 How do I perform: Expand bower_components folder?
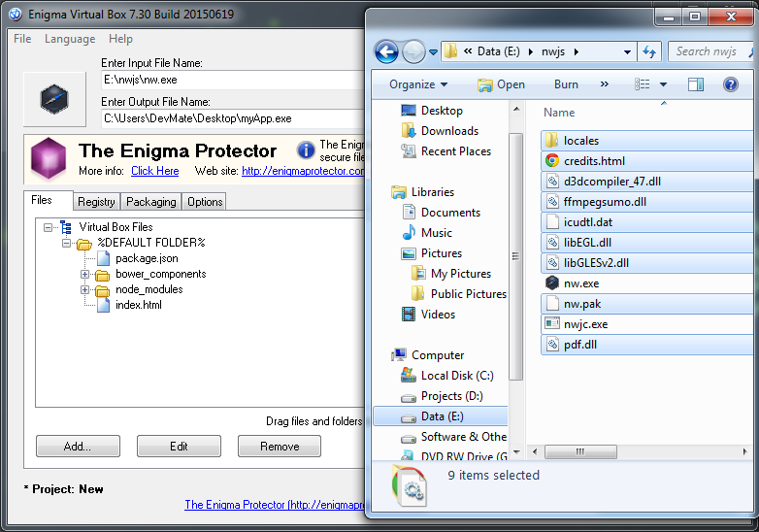84,274
